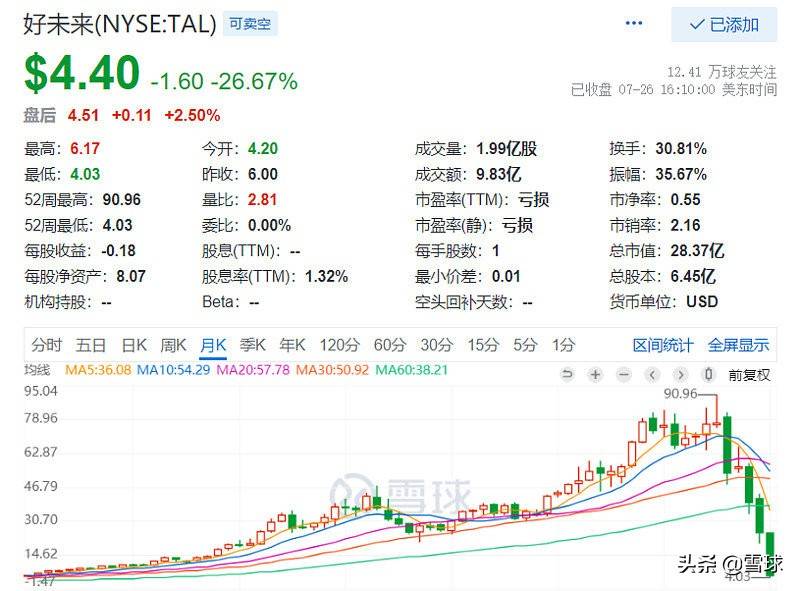Zoom out the chart with minus icon
800x591 pixels.
(623, 375)
